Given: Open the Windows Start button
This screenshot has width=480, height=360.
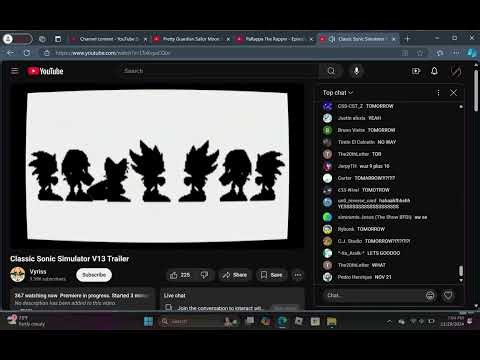Looking at the screenshot, I should click(148, 321).
